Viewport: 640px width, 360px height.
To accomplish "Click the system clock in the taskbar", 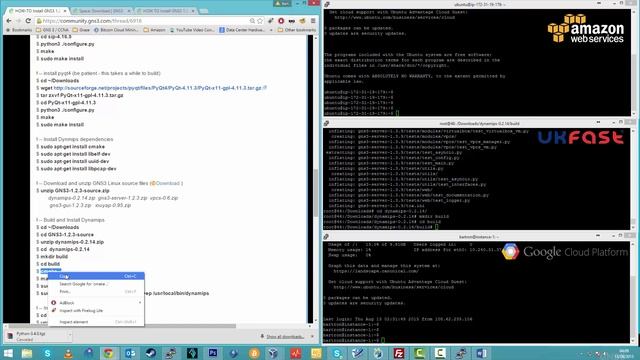I will tap(624, 353).
